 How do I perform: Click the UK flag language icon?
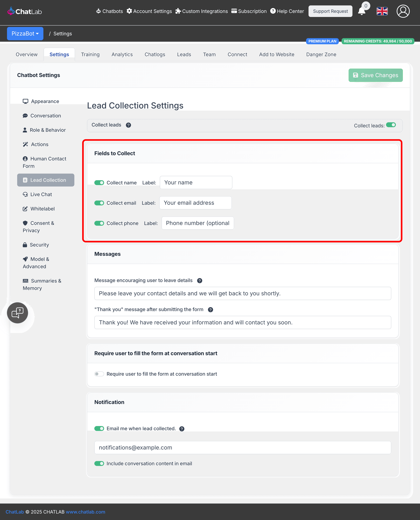pos(382,11)
